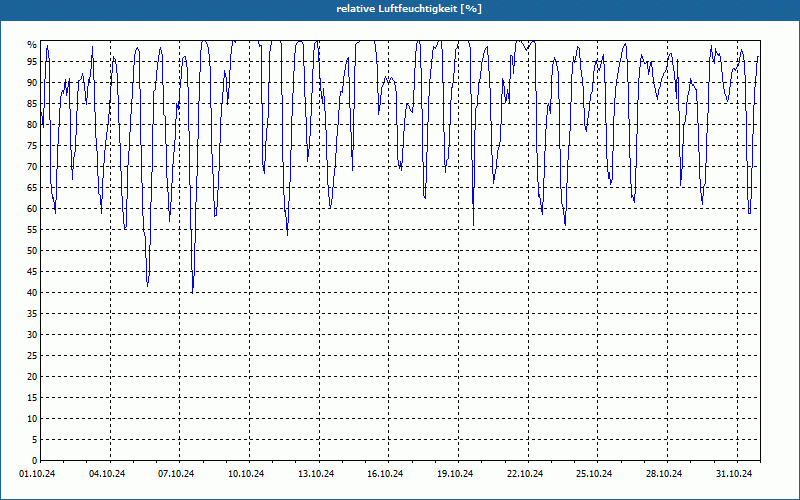Select the x-axis date label 31.10.24
This screenshot has width=800, height=500.
click(734, 474)
